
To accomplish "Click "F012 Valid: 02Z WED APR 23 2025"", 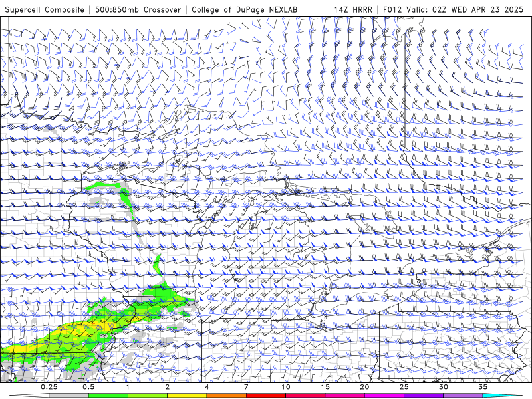I will click(x=453, y=10).
